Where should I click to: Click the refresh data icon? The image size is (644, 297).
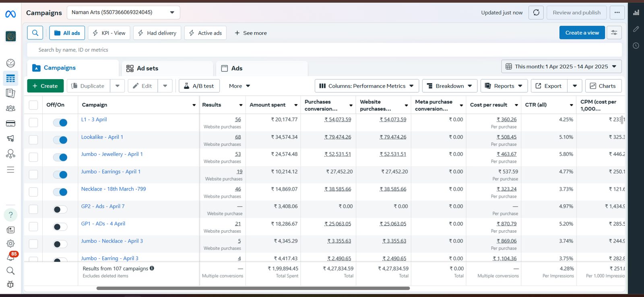click(536, 12)
